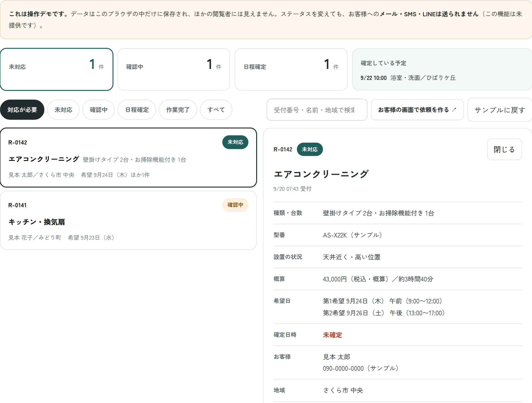Open request card R-0142 エアコンクリーニング
The image size is (532, 403).
point(129,158)
